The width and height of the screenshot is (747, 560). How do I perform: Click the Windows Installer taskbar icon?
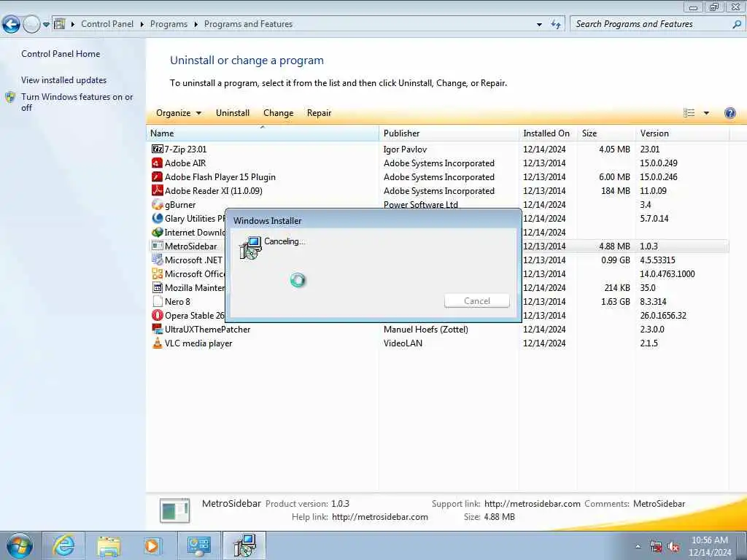click(x=244, y=545)
